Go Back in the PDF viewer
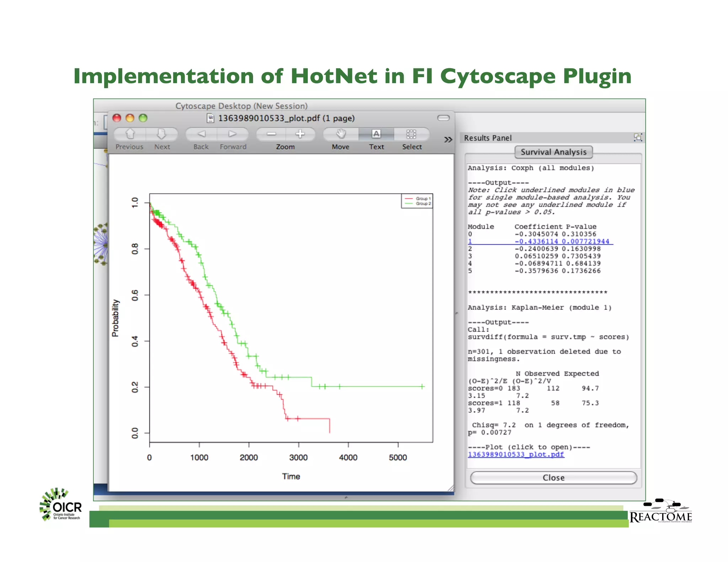The image size is (728, 562). pyautogui.click(x=201, y=134)
